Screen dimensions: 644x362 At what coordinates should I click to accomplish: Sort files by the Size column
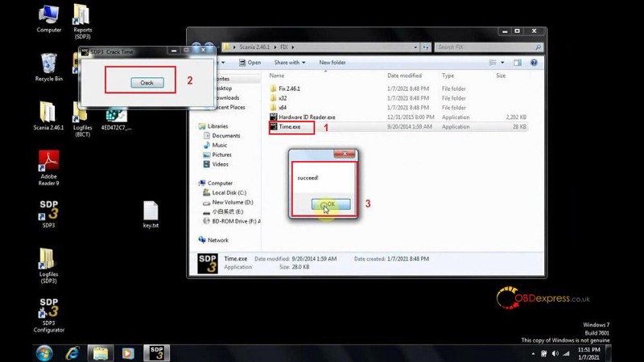pos(501,76)
